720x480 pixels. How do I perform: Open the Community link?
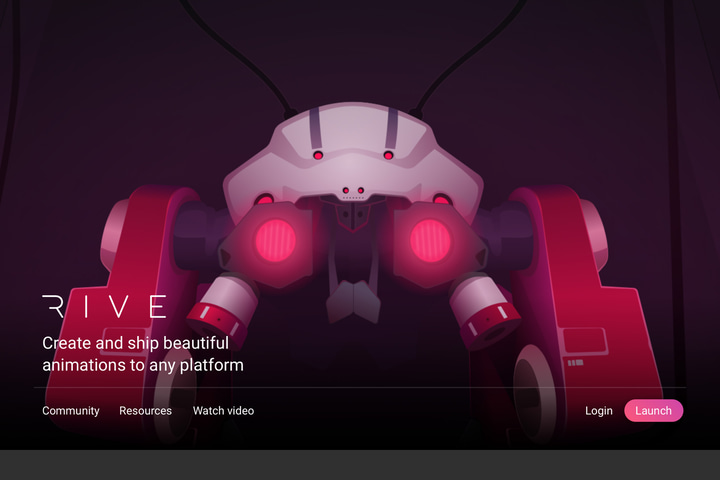71,411
